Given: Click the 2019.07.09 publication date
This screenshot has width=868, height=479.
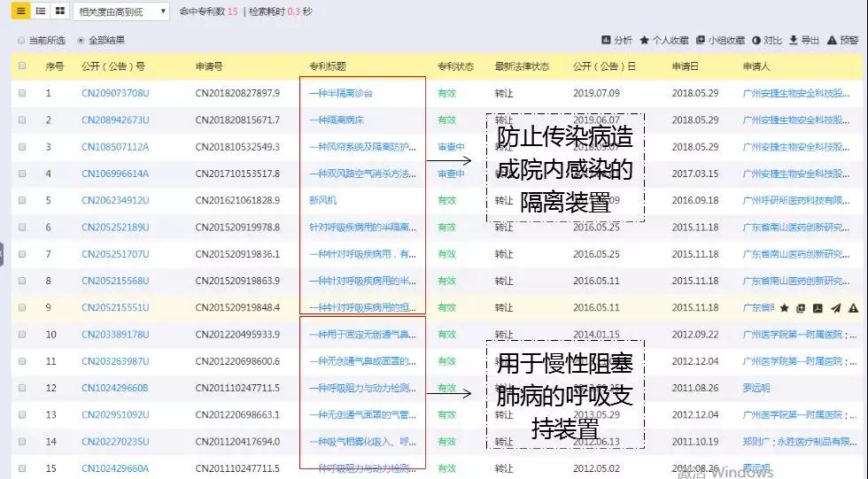Looking at the screenshot, I should (x=596, y=93).
